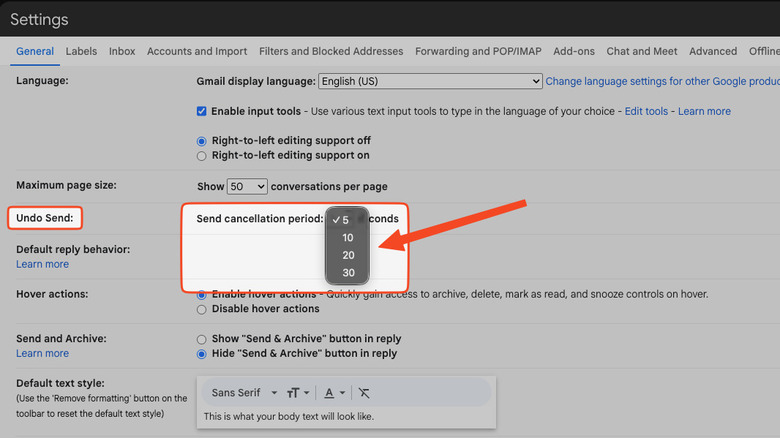The image size is (780, 438).
Task: Open the Sans Serif font dropdown
Action: click(x=244, y=393)
